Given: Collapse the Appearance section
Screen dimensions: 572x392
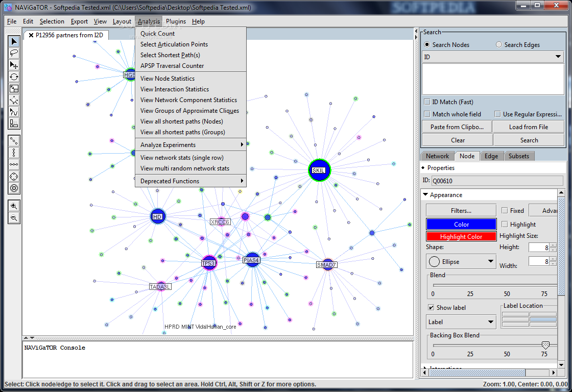Looking at the screenshot, I should pyautogui.click(x=425, y=194).
